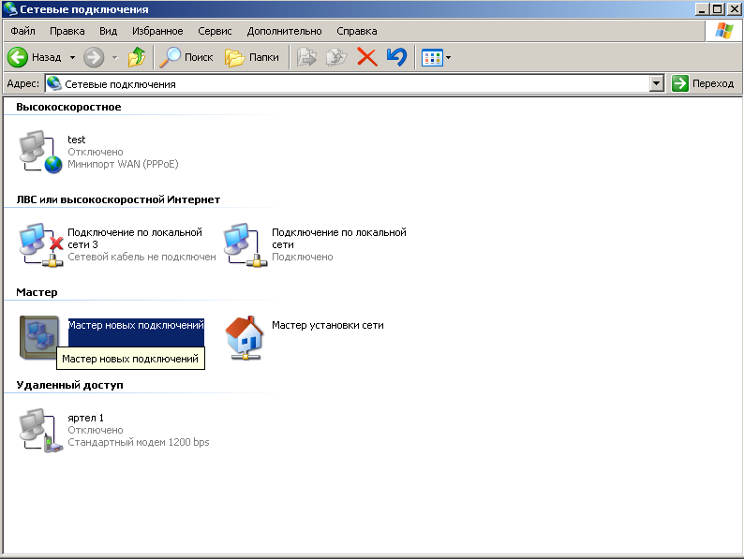
Task: Click the Copy To folder icon
Action: tap(336, 57)
